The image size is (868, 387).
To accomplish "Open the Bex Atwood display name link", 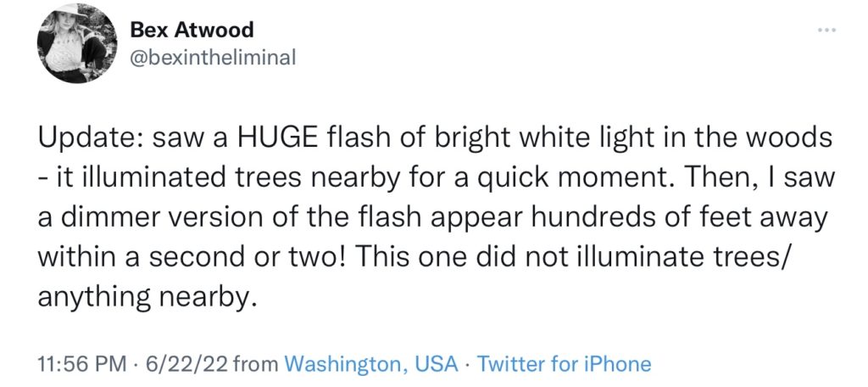I will click(192, 30).
